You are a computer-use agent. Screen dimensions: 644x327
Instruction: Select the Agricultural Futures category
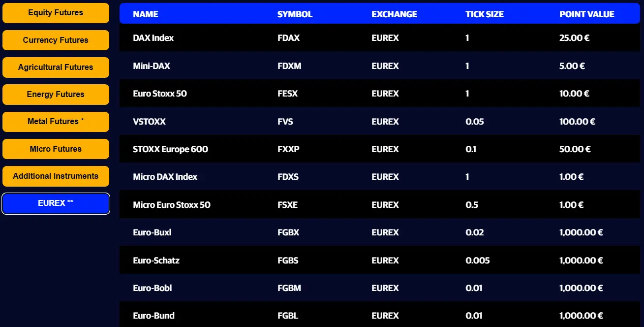(x=56, y=67)
